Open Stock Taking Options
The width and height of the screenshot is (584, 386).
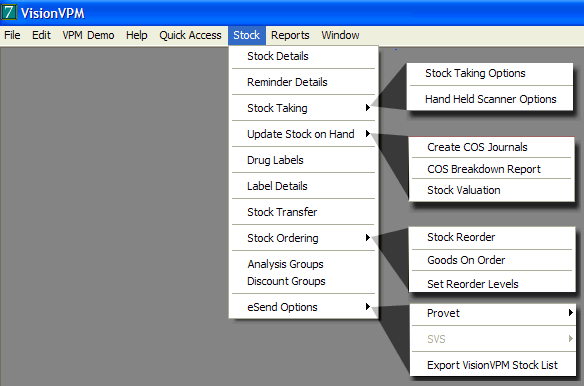click(491, 73)
